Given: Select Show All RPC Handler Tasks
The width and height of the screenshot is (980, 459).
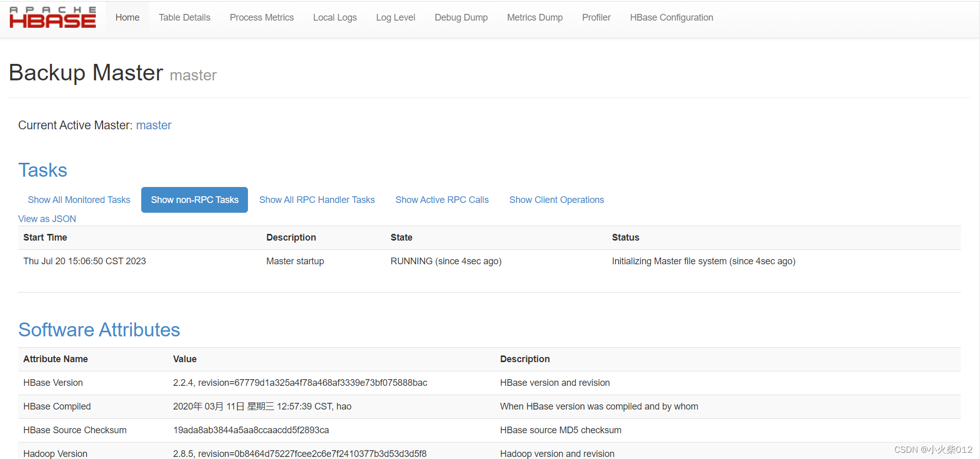Looking at the screenshot, I should click(317, 200).
